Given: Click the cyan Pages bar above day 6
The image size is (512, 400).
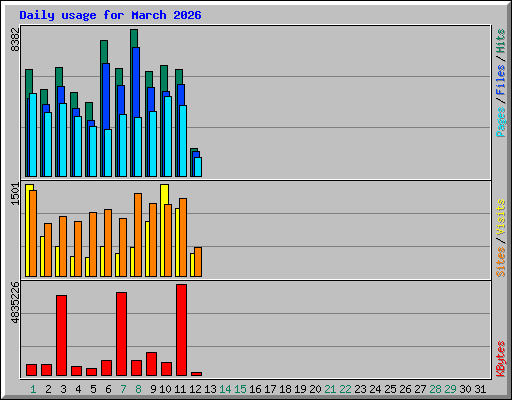Looking at the screenshot, I should click(108, 153).
